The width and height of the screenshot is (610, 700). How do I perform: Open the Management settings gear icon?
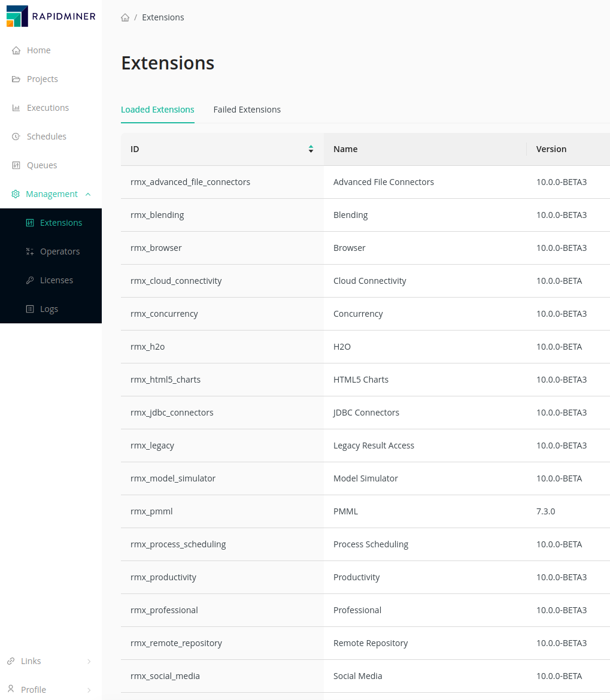(16, 193)
